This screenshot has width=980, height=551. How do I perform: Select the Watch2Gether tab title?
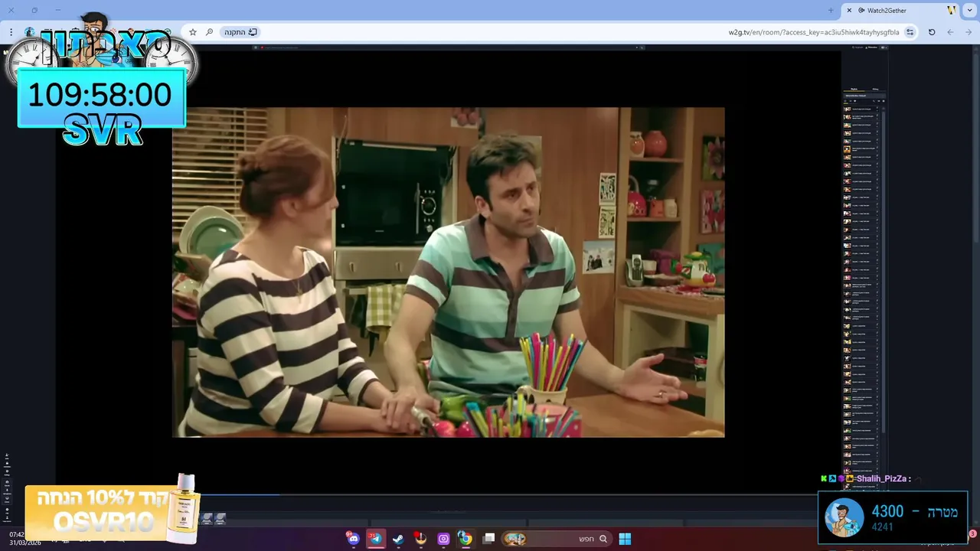click(x=887, y=10)
